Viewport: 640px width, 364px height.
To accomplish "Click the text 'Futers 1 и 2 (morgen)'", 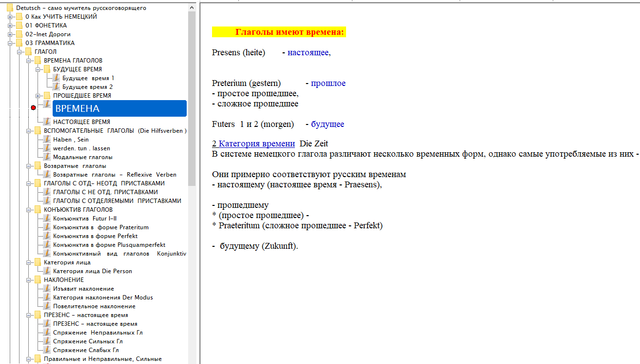I will pyautogui.click(x=253, y=124).
